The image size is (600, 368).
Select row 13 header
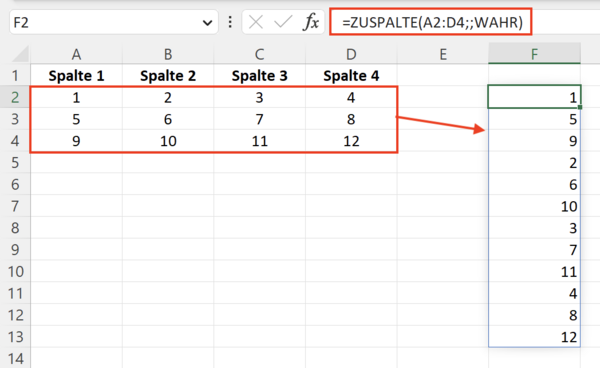click(x=15, y=337)
